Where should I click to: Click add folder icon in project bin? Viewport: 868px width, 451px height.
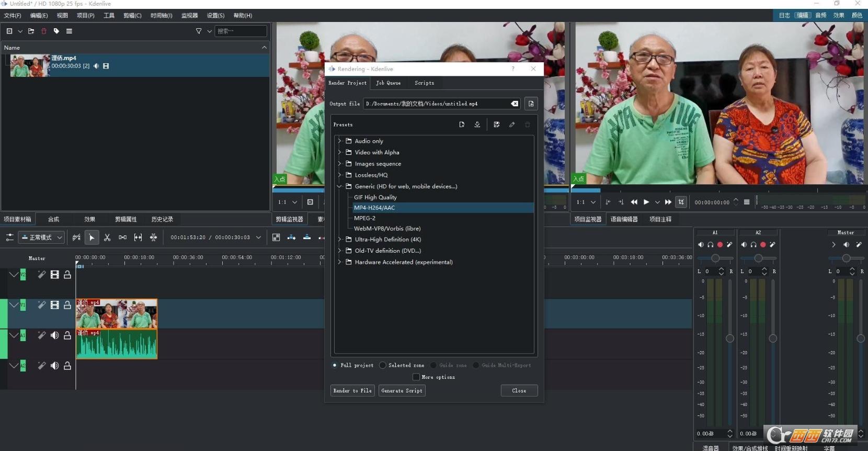[31, 31]
